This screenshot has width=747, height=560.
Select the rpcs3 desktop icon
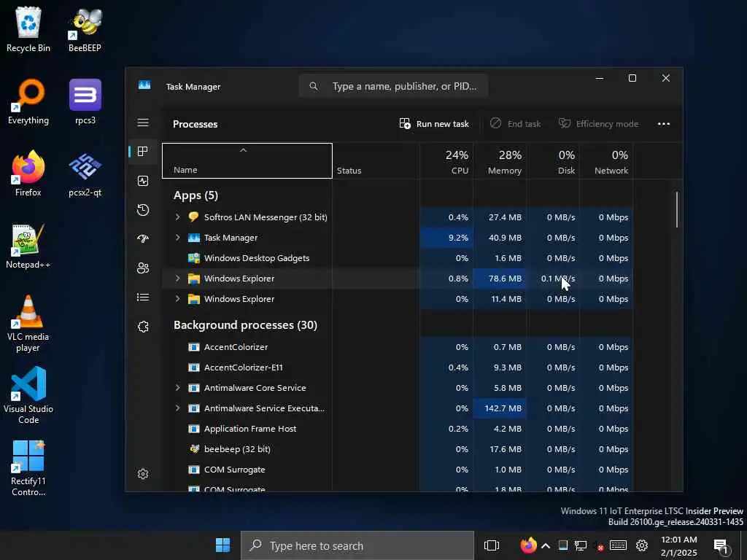click(x=85, y=102)
